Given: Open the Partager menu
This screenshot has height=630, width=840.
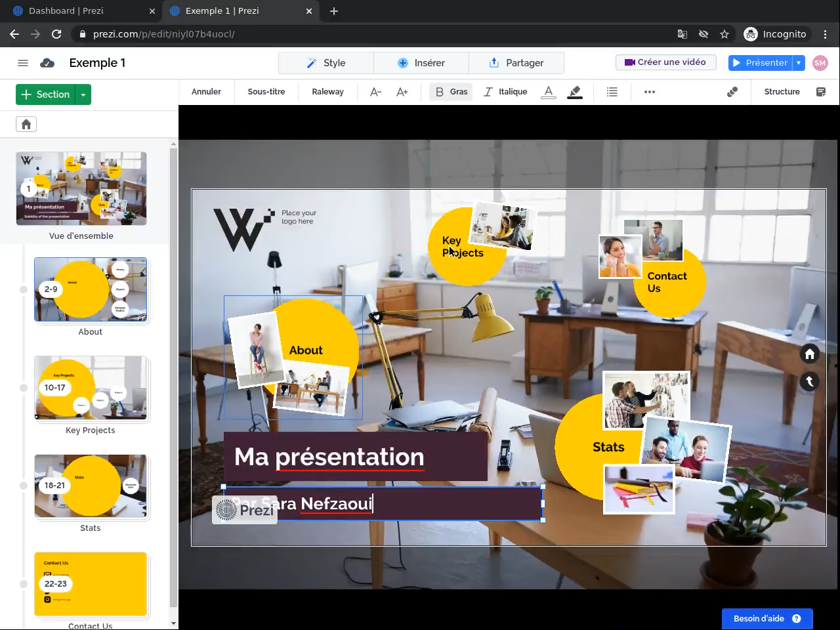Looking at the screenshot, I should [x=516, y=63].
